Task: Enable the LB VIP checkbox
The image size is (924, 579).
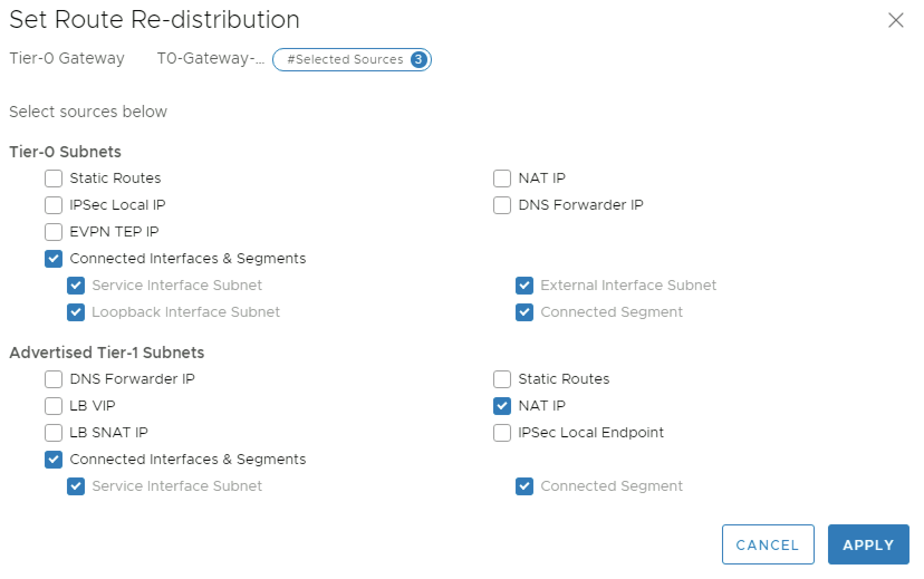Action: (x=54, y=406)
